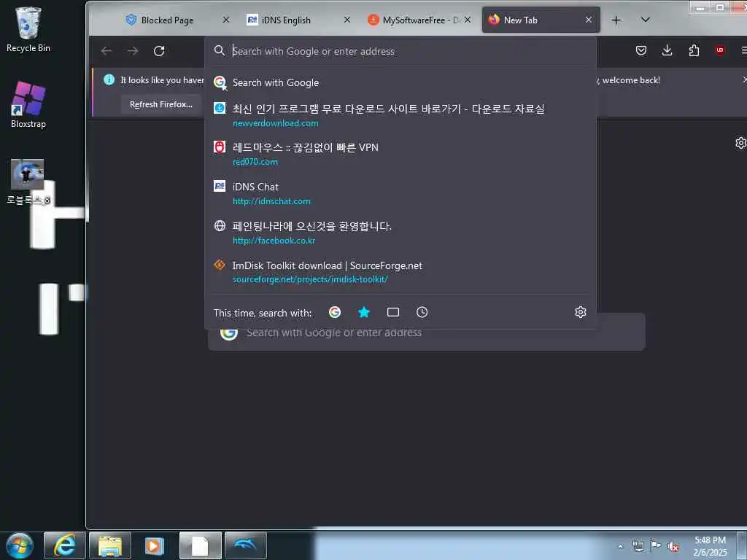
Task: Click the muted volume tray icon
Action: point(673,547)
